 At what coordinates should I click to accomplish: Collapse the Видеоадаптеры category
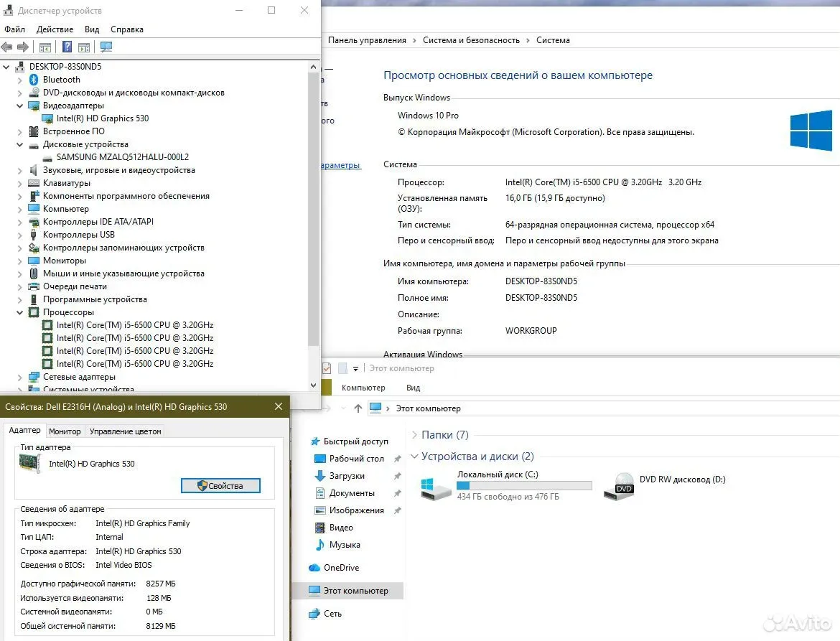click(x=20, y=106)
